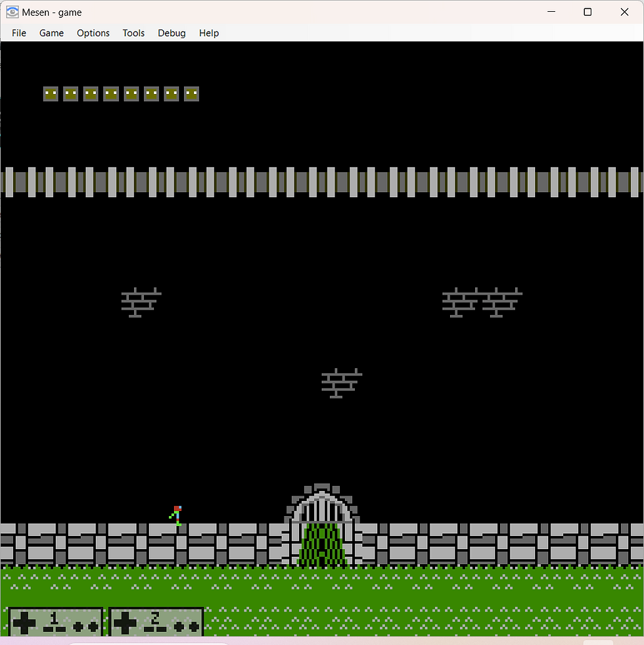Image resolution: width=644 pixels, height=645 pixels.
Task: Click the center floating brick platform
Action: [x=342, y=383]
